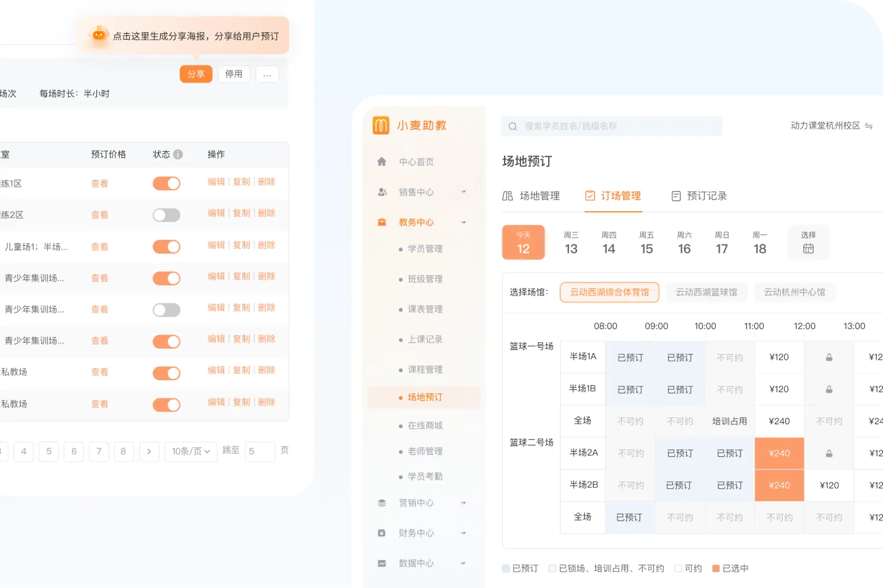Viewport: 883px width, 588px height.
Task: Go to next page arrow in pagination
Action: click(149, 451)
